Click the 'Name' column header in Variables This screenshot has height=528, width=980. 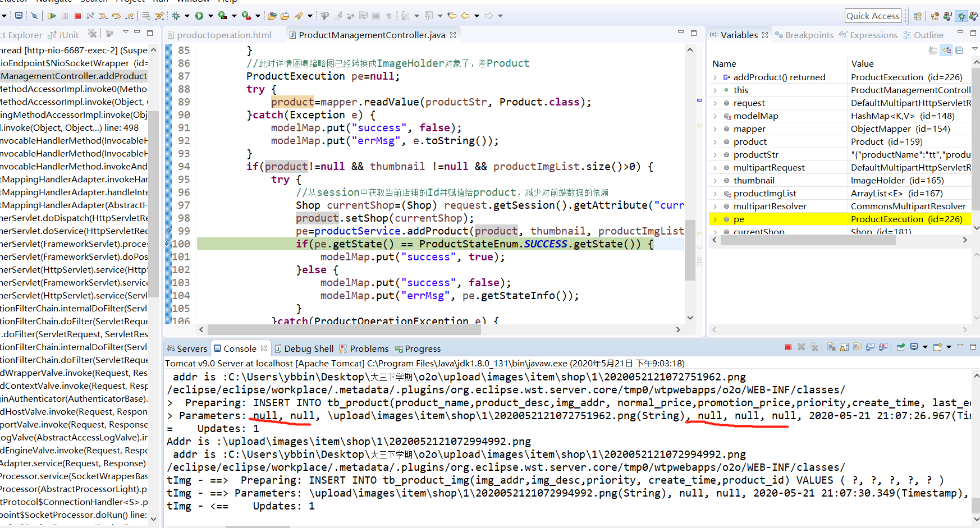[x=724, y=64]
